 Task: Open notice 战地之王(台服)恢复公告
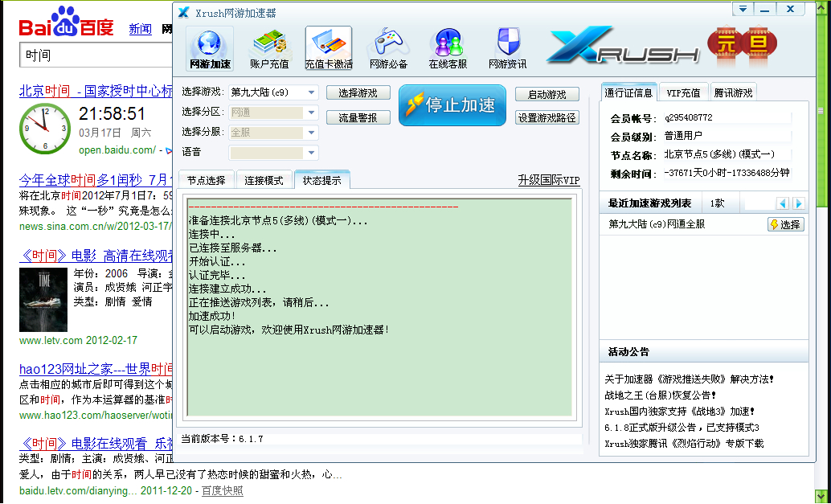(661, 395)
